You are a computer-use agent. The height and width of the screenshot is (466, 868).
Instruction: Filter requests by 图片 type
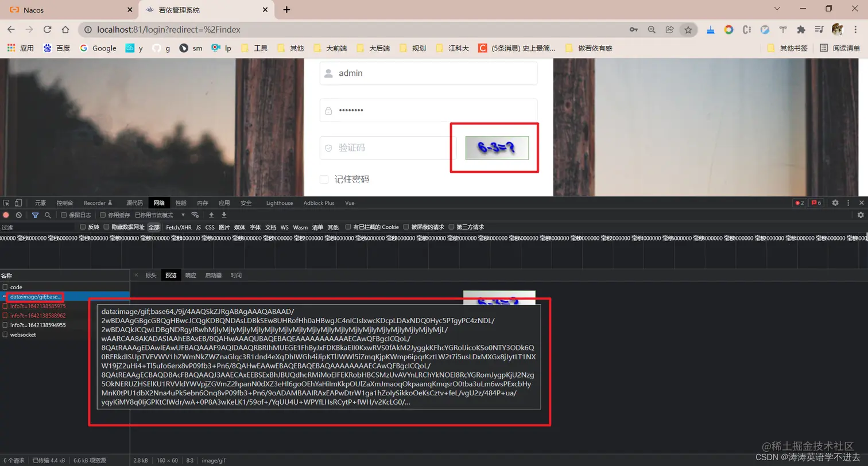(224, 227)
